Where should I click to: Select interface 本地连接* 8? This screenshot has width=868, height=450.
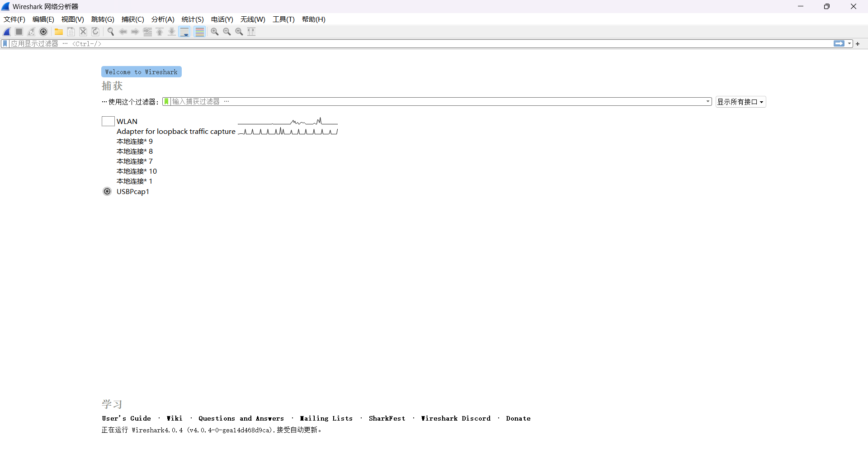(135, 152)
